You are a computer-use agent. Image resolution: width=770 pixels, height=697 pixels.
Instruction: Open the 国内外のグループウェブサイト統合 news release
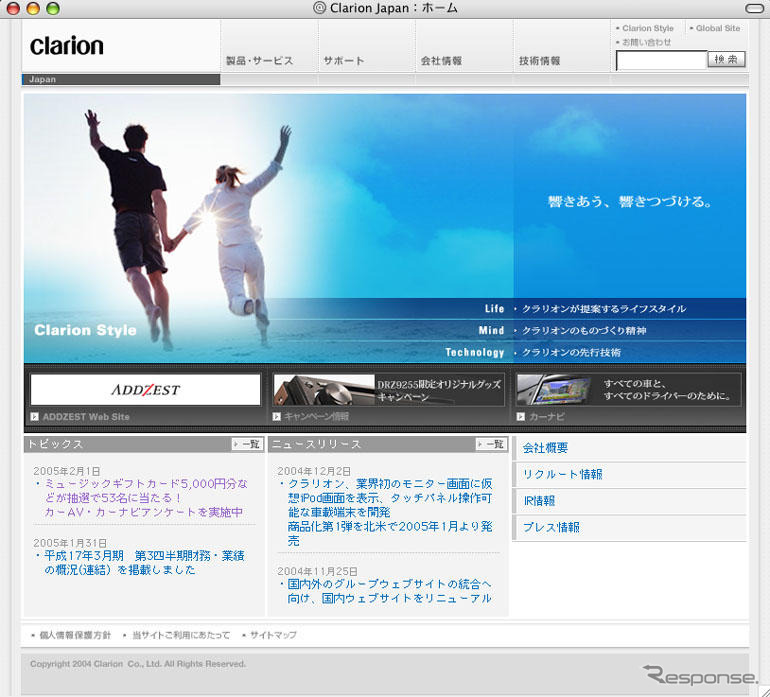coord(389,591)
